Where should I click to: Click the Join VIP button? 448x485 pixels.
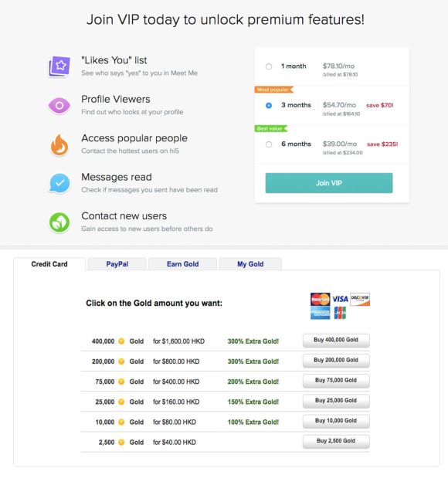pyautogui.click(x=329, y=183)
